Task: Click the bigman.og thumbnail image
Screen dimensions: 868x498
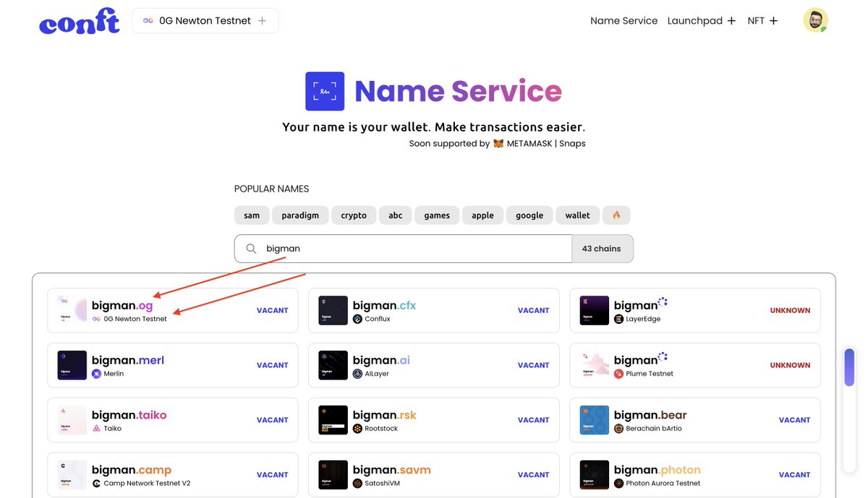Action: coord(72,310)
